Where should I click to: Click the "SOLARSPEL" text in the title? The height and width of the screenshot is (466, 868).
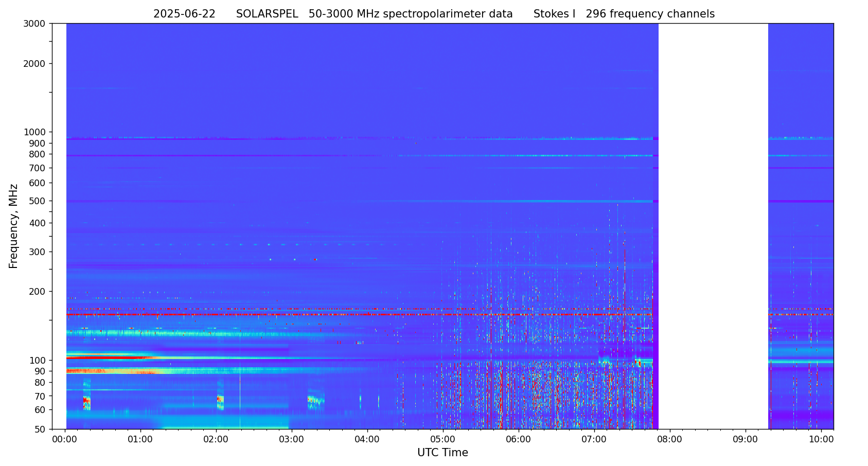click(267, 14)
